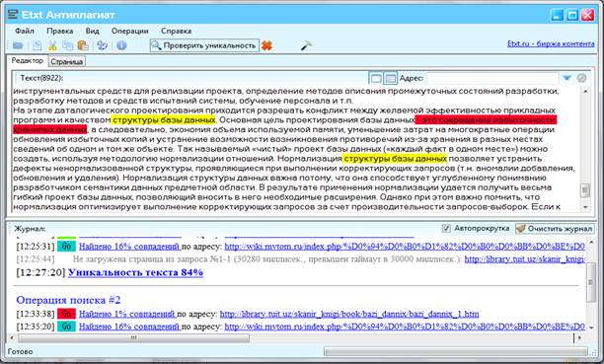Open the Правка menu
The image size is (604, 364).
point(59,31)
